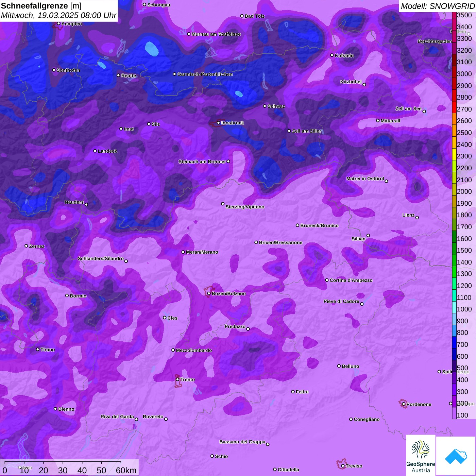Click the 3500 m legend color

(454, 15)
